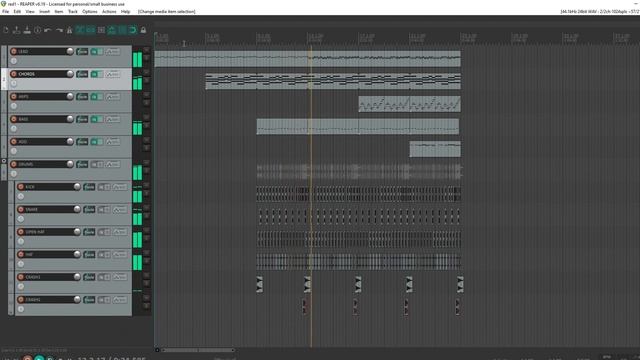Open the FX button on ARPS track
Screen dimensions: 640x360
tap(82, 97)
